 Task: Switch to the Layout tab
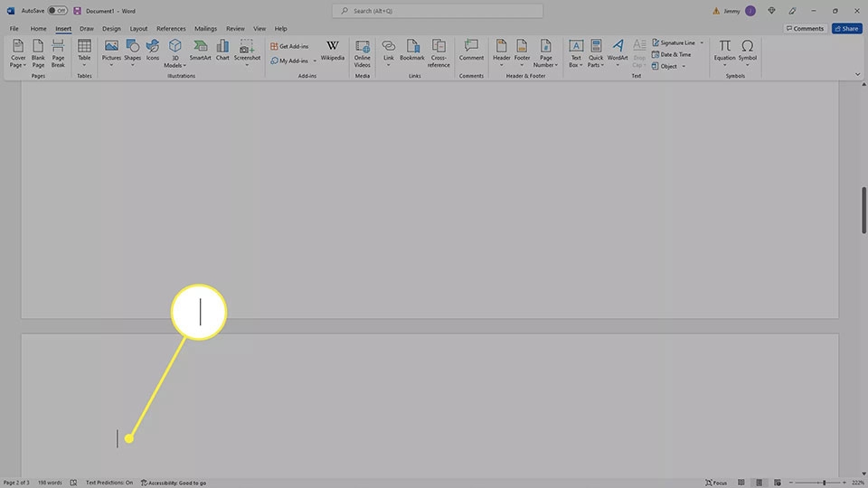tap(138, 28)
